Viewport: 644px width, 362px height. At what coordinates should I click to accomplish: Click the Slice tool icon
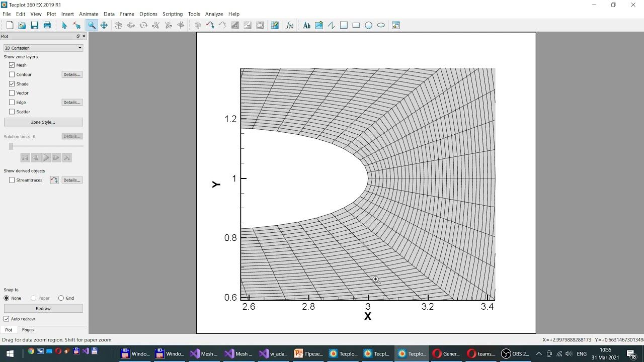(x=198, y=25)
